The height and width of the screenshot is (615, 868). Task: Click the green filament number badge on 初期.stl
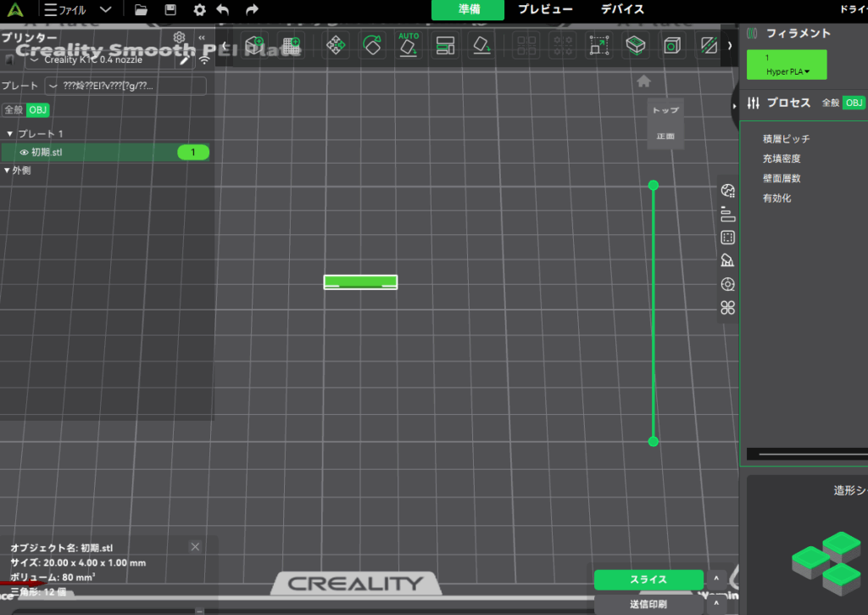193,153
